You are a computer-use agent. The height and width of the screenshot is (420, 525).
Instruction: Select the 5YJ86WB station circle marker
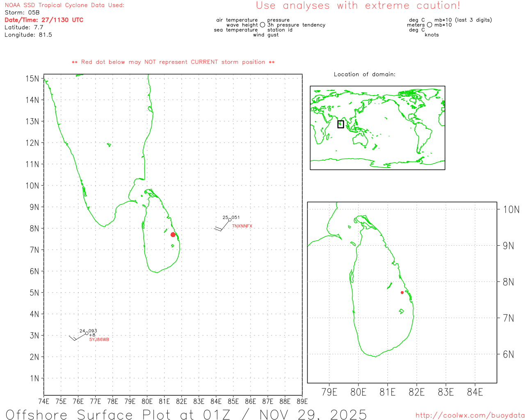[x=87, y=333]
